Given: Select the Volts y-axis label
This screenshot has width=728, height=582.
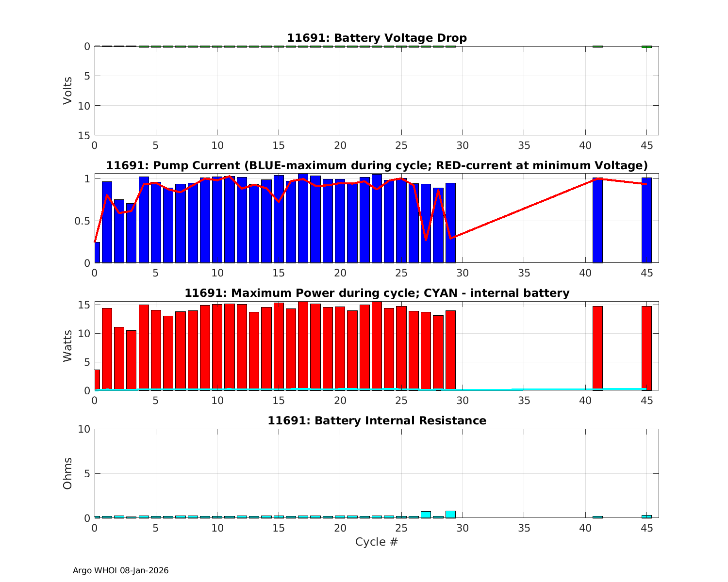Looking at the screenshot, I should (x=67, y=91).
